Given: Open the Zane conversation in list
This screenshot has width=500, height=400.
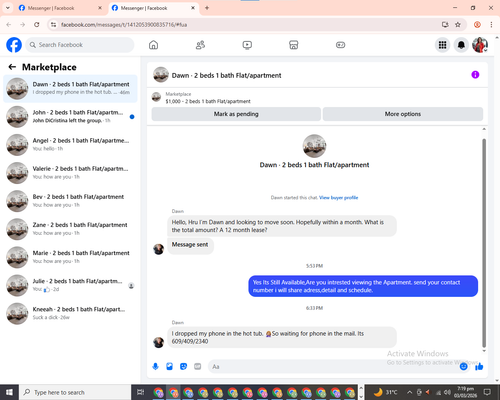Looking at the screenshot, I should (70, 229).
